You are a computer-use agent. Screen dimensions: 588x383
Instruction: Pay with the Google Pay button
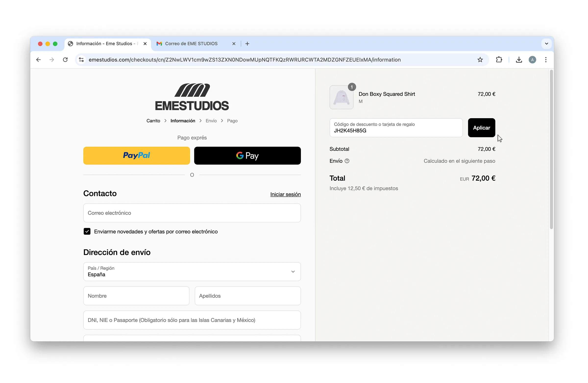click(x=247, y=156)
